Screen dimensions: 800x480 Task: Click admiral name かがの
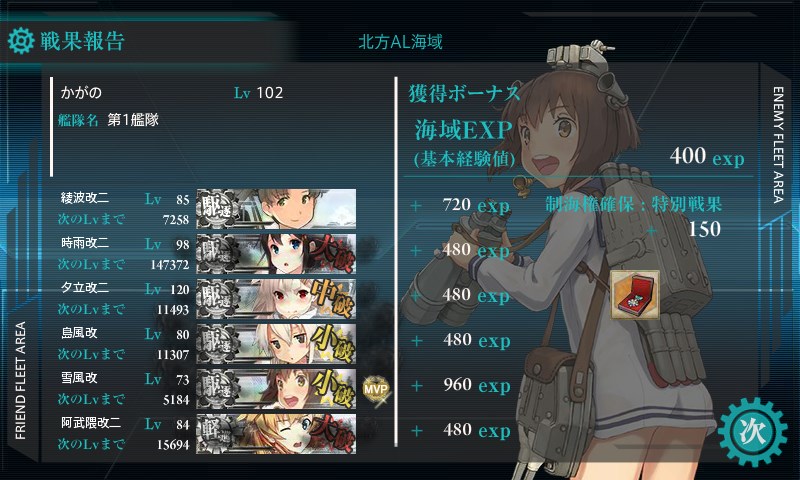coord(81,92)
